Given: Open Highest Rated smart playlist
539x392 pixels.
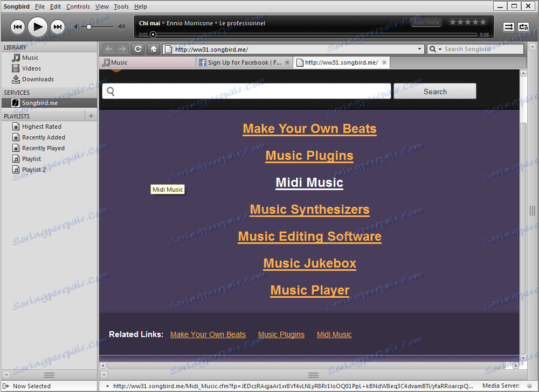Looking at the screenshot, I should click(x=49, y=127).
